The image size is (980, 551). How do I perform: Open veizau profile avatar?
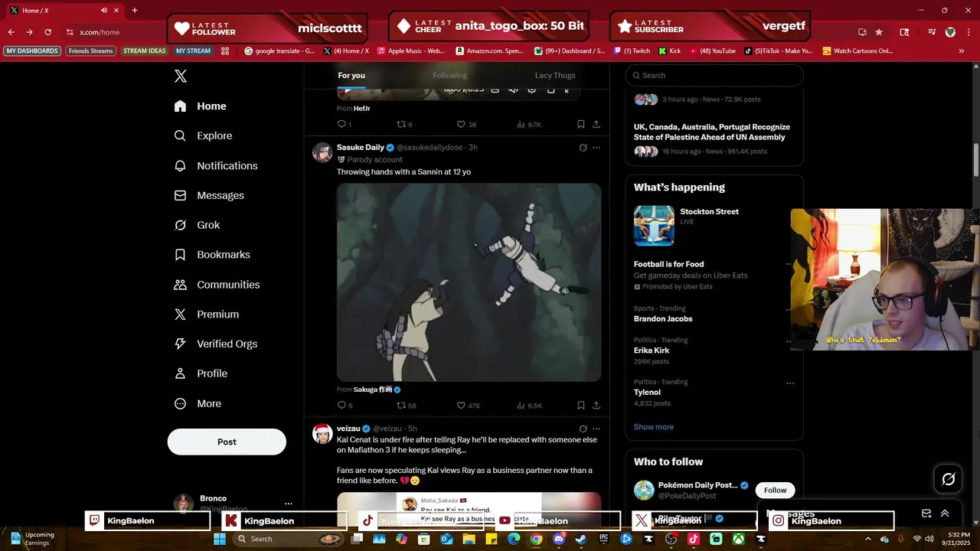[x=322, y=434]
